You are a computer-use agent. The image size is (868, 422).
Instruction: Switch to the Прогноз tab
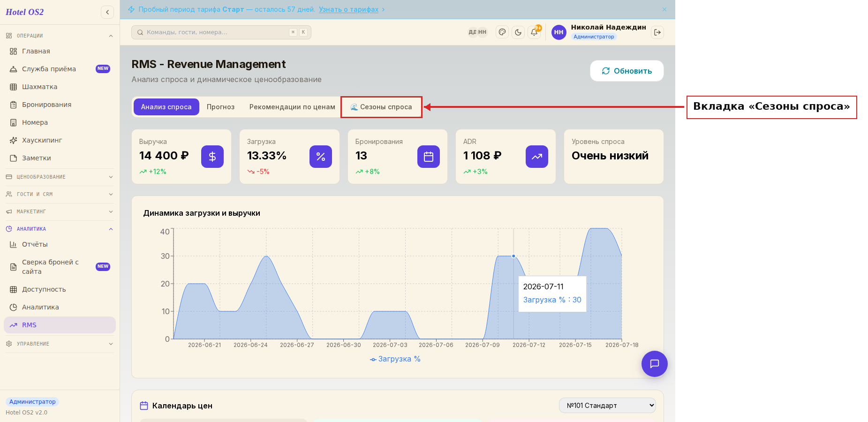220,107
